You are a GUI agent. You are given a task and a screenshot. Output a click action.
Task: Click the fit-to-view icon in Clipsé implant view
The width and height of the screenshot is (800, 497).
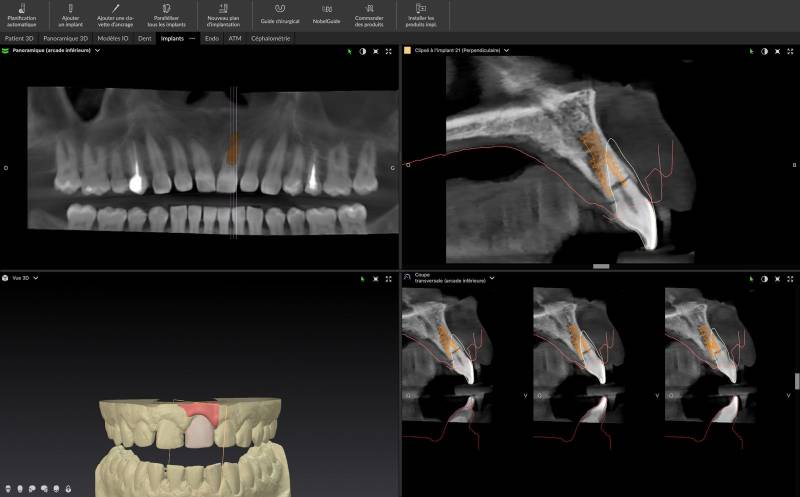pos(778,52)
